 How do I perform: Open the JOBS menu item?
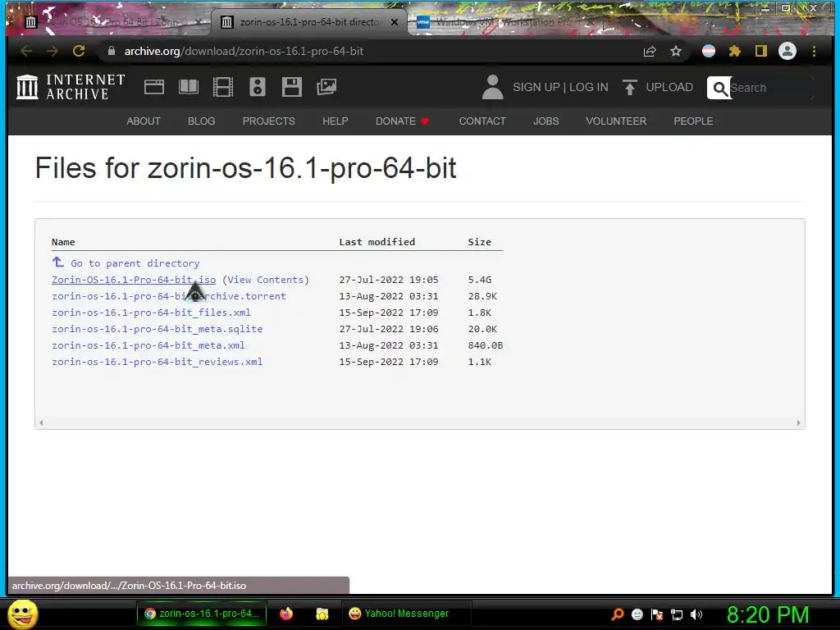point(546,121)
